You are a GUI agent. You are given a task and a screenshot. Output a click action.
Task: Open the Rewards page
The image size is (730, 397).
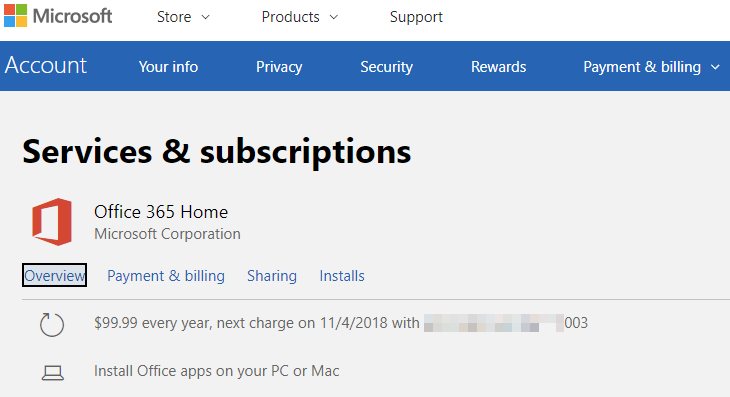tap(499, 67)
